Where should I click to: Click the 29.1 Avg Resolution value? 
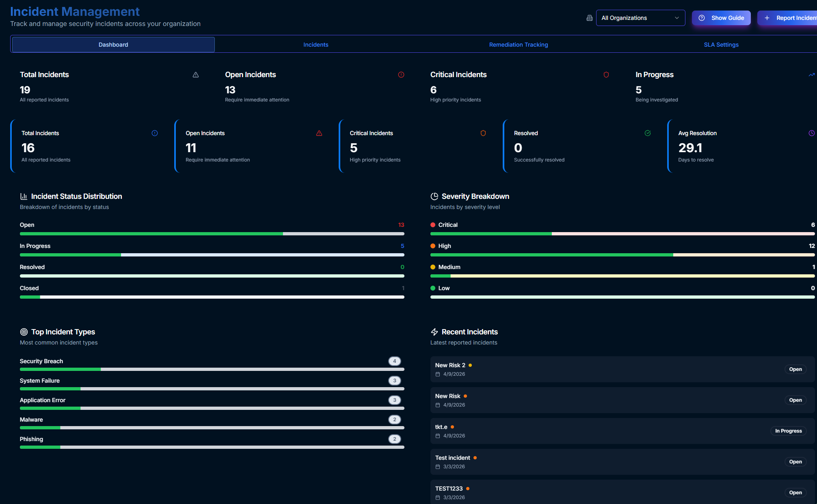click(690, 148)
